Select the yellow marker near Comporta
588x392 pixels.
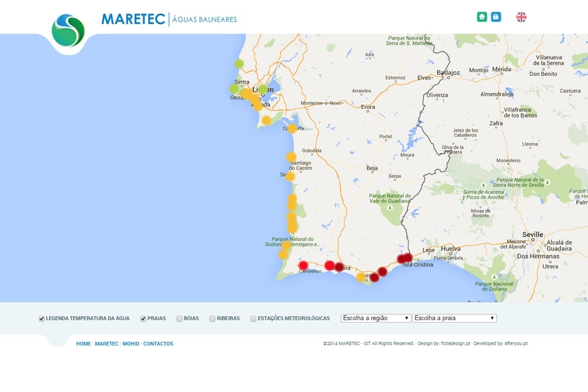292,128
